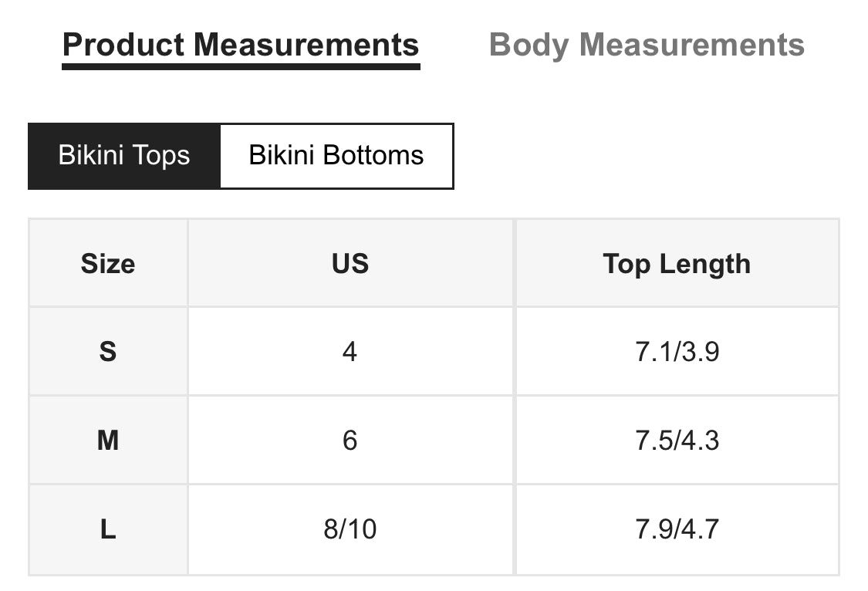Click the 7.9/4.7 top length value
This screenshot has width=868, height=591.
pyautogui.click(x=677, y=529)
